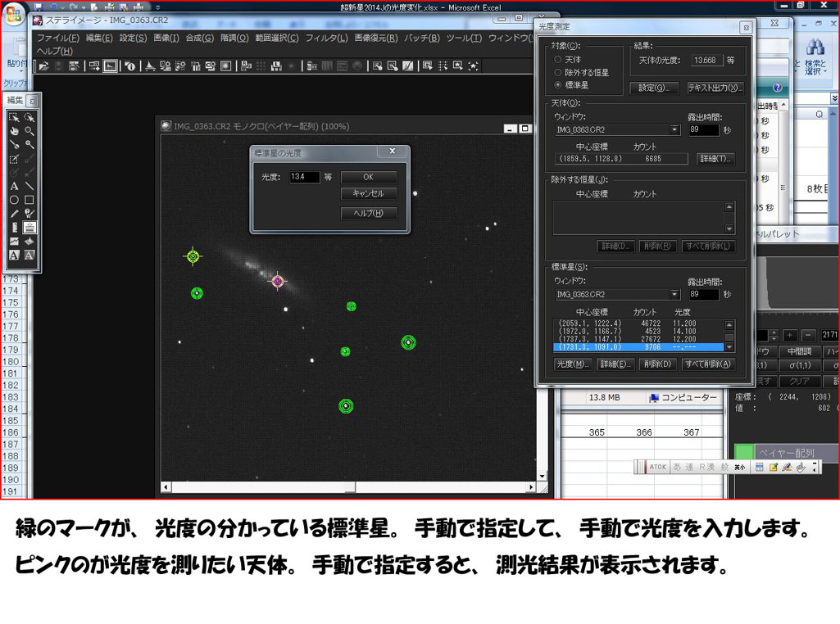Select the highlighted photometry tool in edit palette
The image size is (840, 624).
pyautogui.click(x=30, y=228)
